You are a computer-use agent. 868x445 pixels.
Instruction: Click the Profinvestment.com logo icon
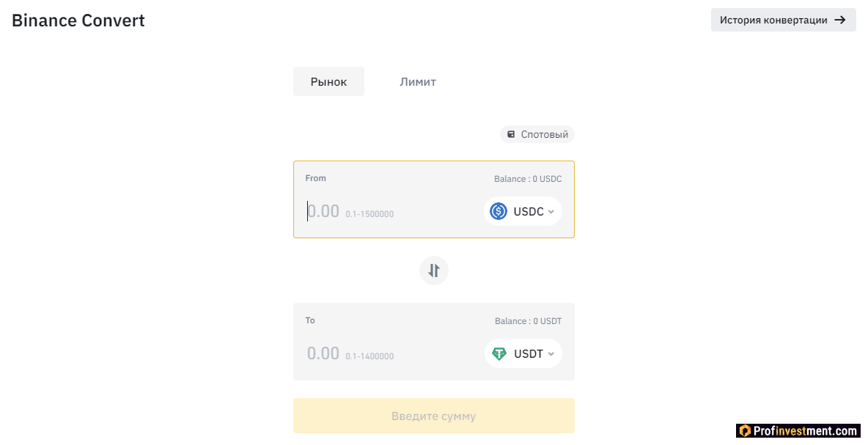(x=745, y=430)
